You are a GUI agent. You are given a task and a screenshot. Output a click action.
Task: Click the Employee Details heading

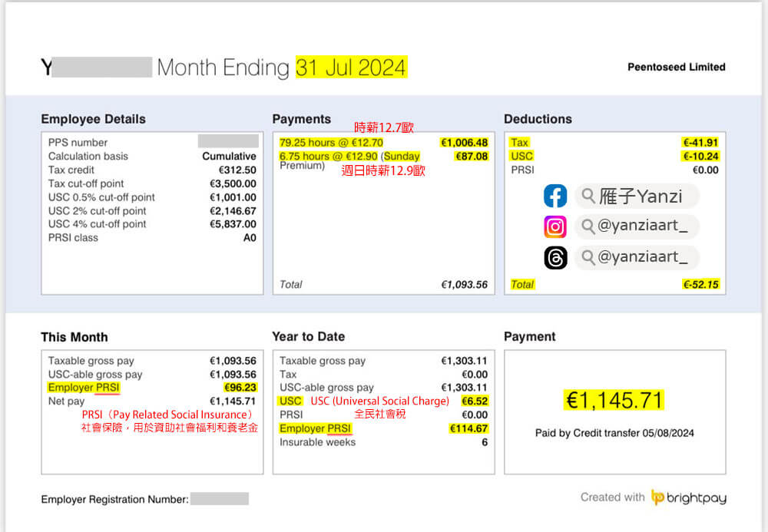pyautogui.click(x=93, y=119)
